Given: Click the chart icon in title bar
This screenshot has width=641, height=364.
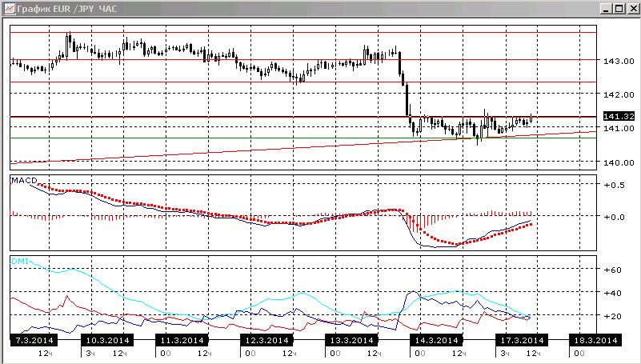Looking at the screenshot, I should (x=9, y=8).
